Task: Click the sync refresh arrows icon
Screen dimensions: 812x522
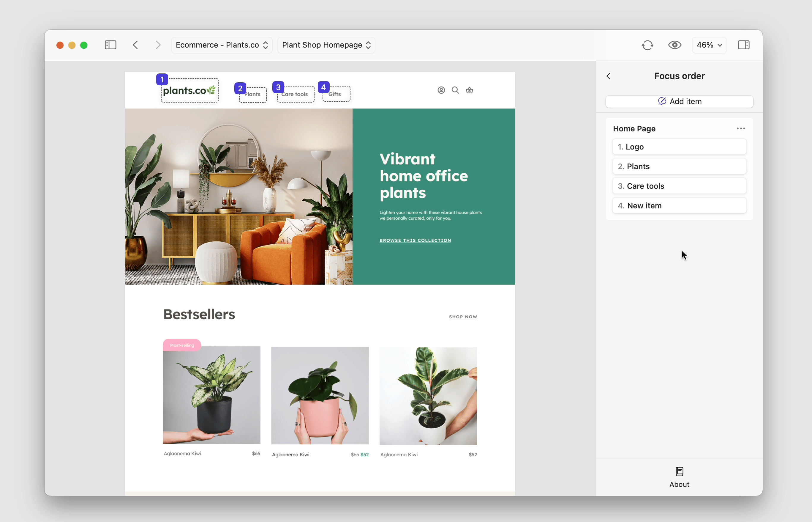Action: pyautogui.click(x=647, y=45)
